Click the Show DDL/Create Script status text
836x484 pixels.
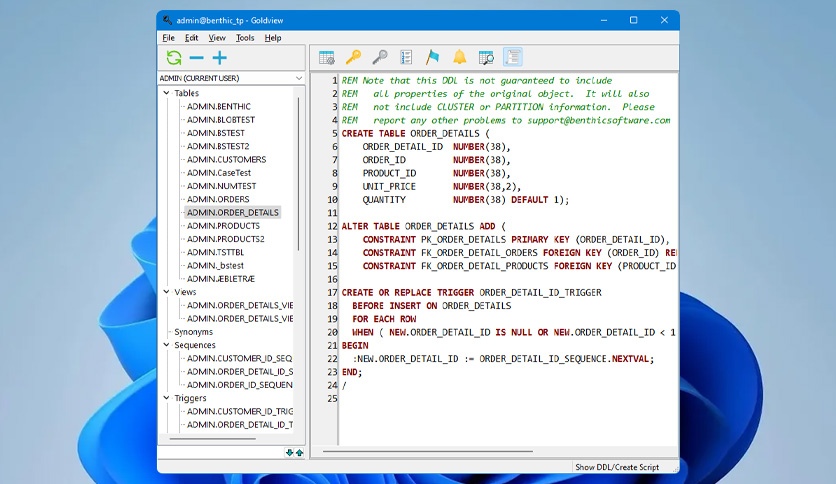(x=617, y=467)
